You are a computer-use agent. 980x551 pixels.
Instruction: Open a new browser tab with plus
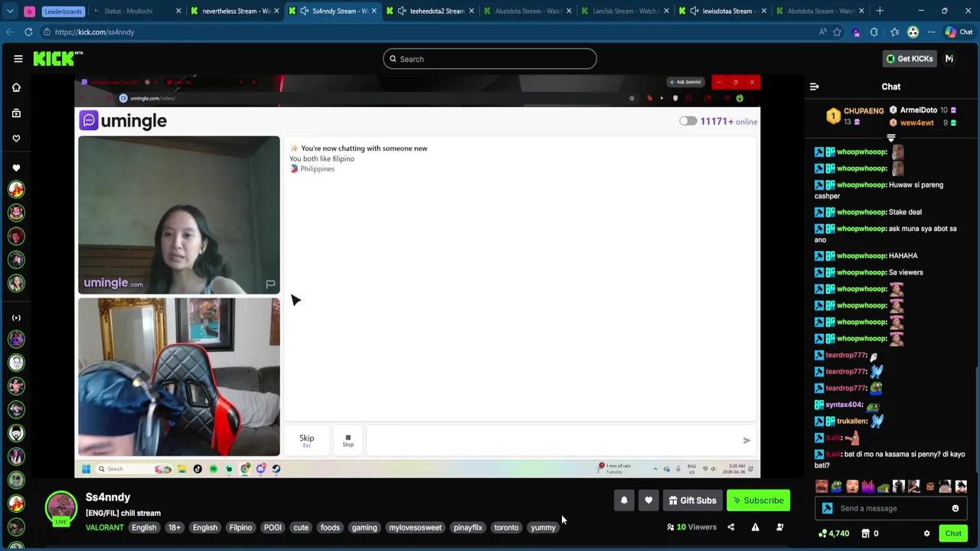pos(880,11)
